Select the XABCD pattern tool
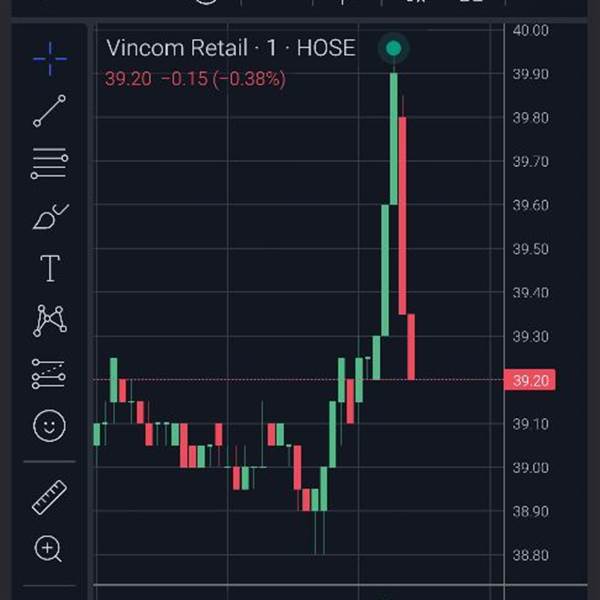This screenshot has height=600, width=600. [49, 321]
